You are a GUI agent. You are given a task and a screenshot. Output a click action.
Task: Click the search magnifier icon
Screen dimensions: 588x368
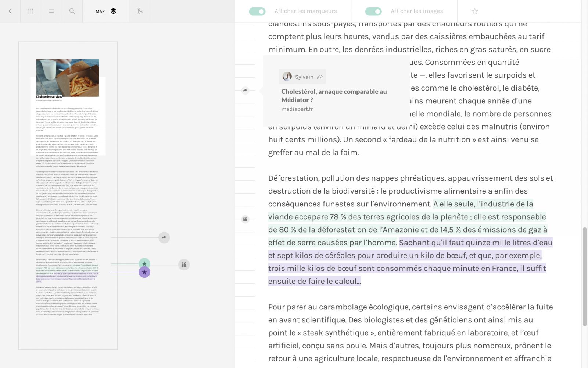tap(72, 11)
